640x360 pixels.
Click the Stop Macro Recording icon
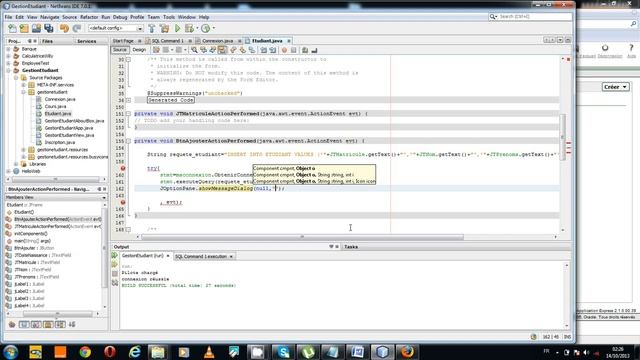[x=293, y=50]
